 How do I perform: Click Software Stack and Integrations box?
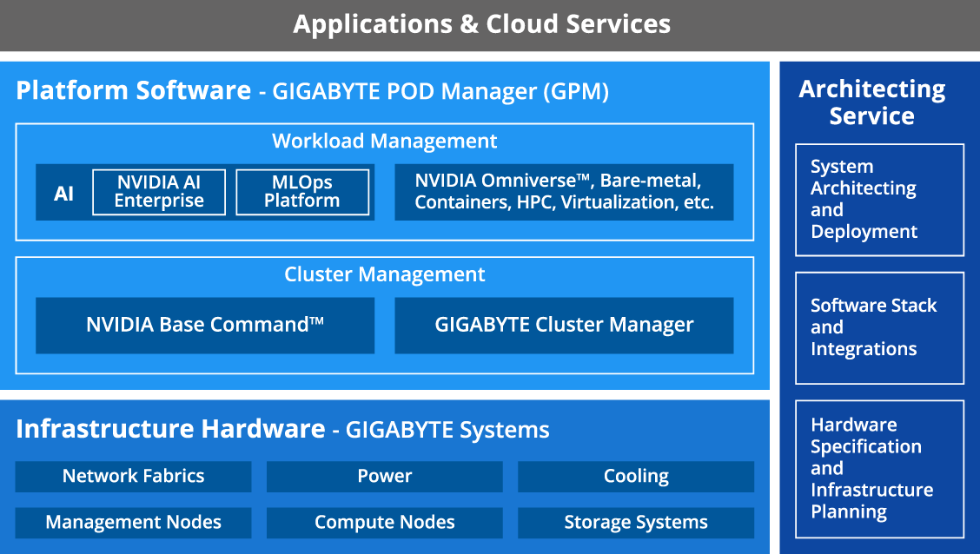coord(879,328)
